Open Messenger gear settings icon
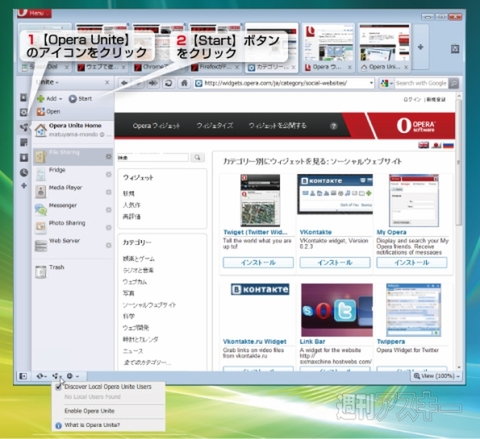The image size is (480, 439). point(108,210)
